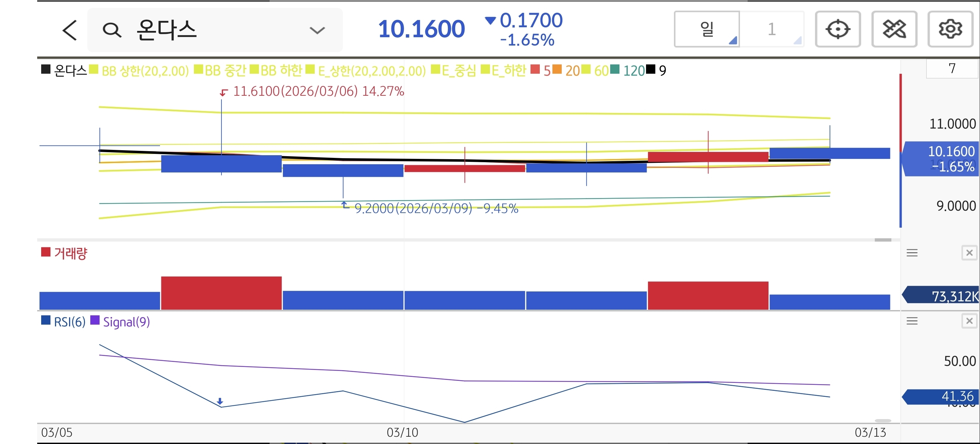Viewport: 980px width, 444px height.
Task: Click the chart horizontal scrollbar handle
Action: point(883,240)
